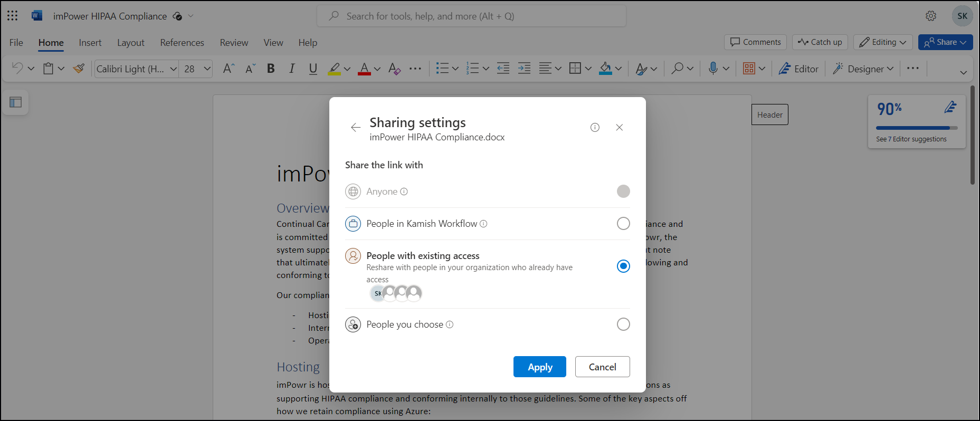Toggle the navigation pane icon
This screenshot has width=980, height=421.
pyautogui.click(x=16, y=102)
